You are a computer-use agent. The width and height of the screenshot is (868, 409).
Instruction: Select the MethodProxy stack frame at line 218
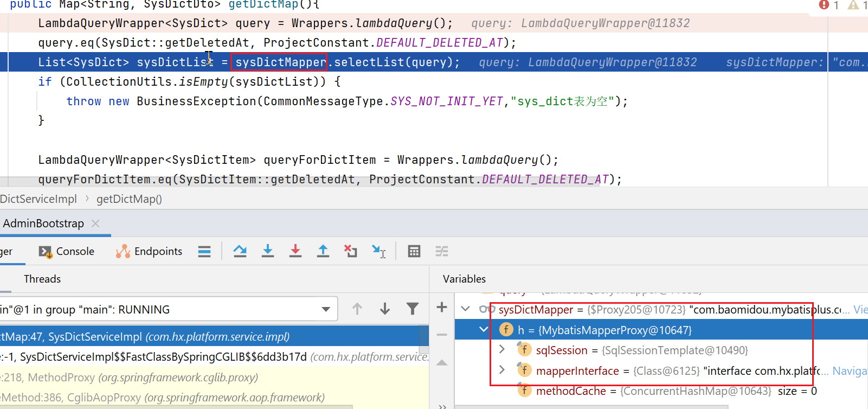[130, 377]
